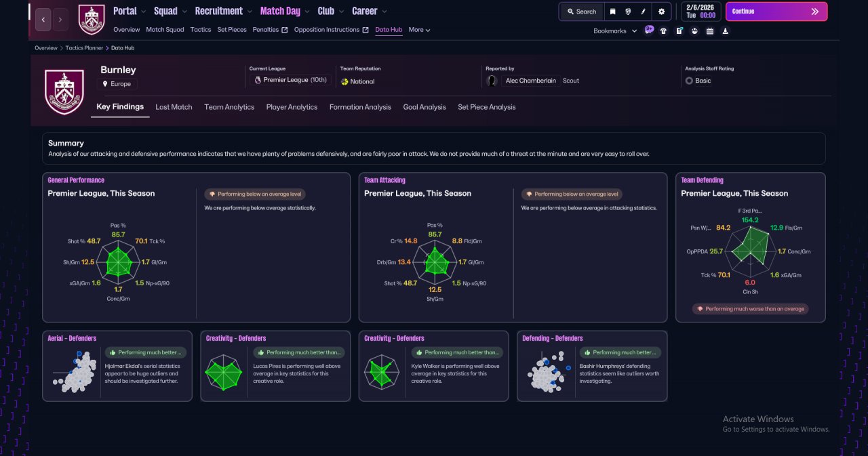The width and height of the screenshot is (868, 456).
Task: Go back with the left arrow button
Action: 43,20
